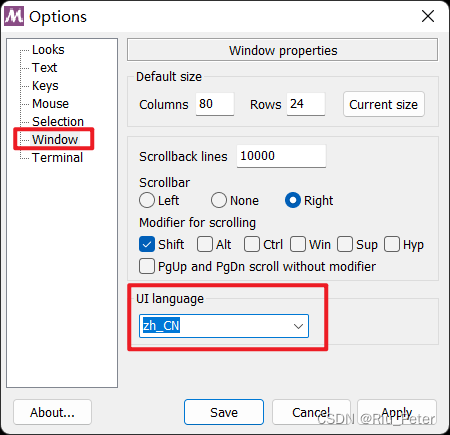The image size is (450, 435).
Task: Expand the UI language dropdown arrow
Action: click(298, 326)
